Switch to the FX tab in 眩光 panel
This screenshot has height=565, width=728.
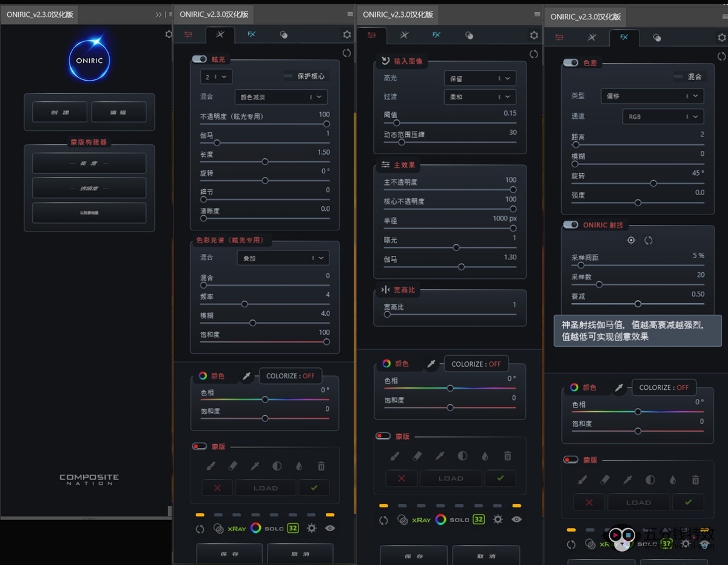(251, 35)
